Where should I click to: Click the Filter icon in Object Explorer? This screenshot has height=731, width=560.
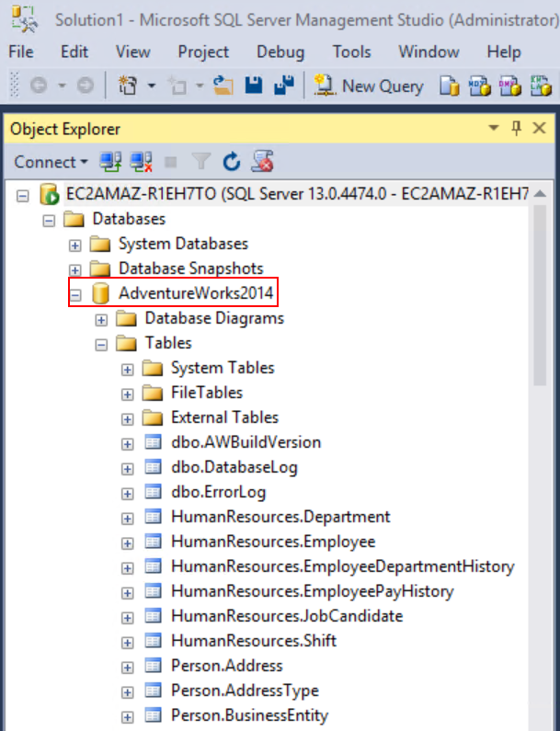point(201,162)
